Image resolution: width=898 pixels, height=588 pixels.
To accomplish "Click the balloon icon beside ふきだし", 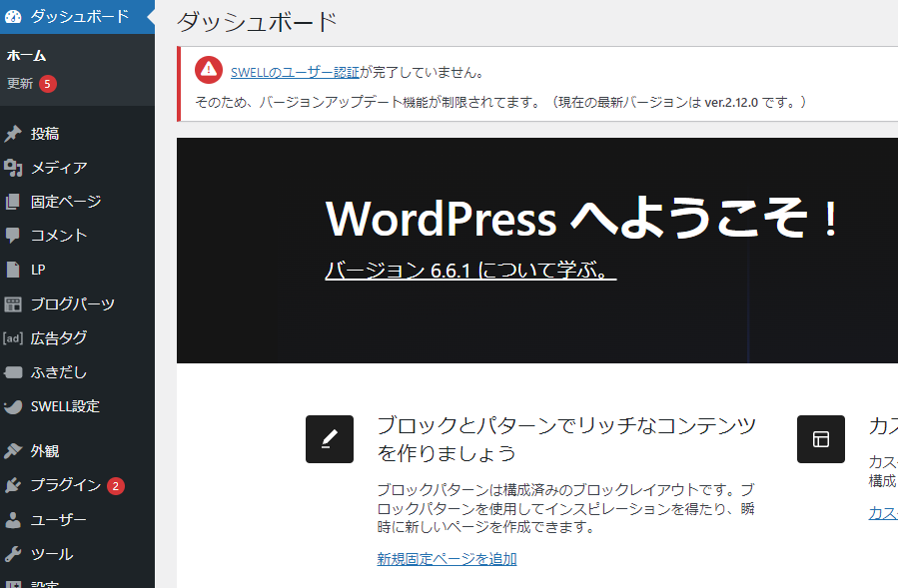I will click(x=13, y=372).
